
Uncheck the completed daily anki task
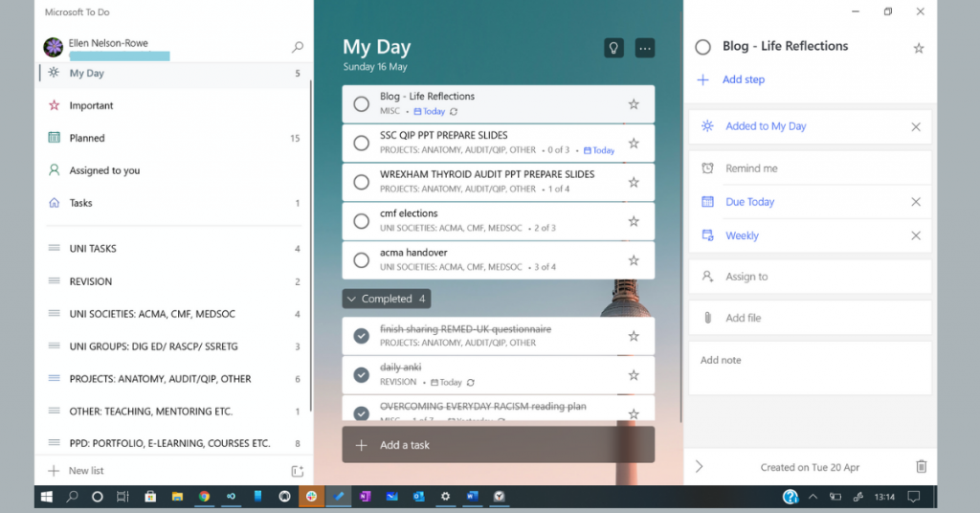coord(361,375)
